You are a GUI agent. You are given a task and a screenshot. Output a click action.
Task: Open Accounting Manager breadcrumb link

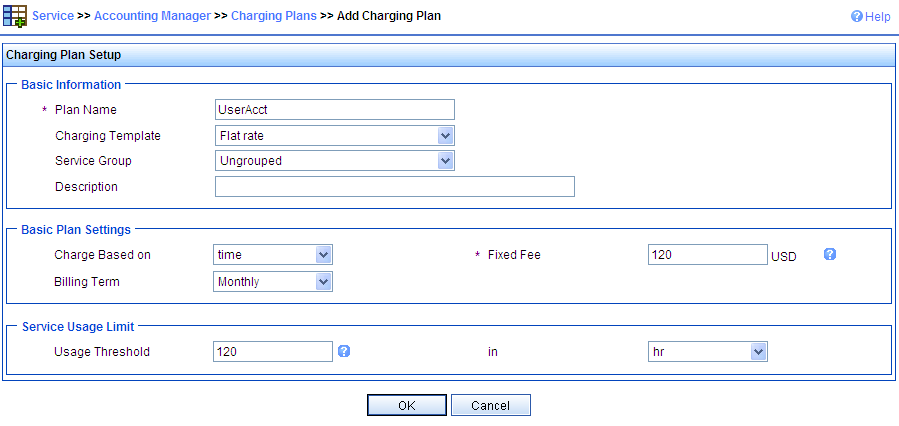coord(152,16)
